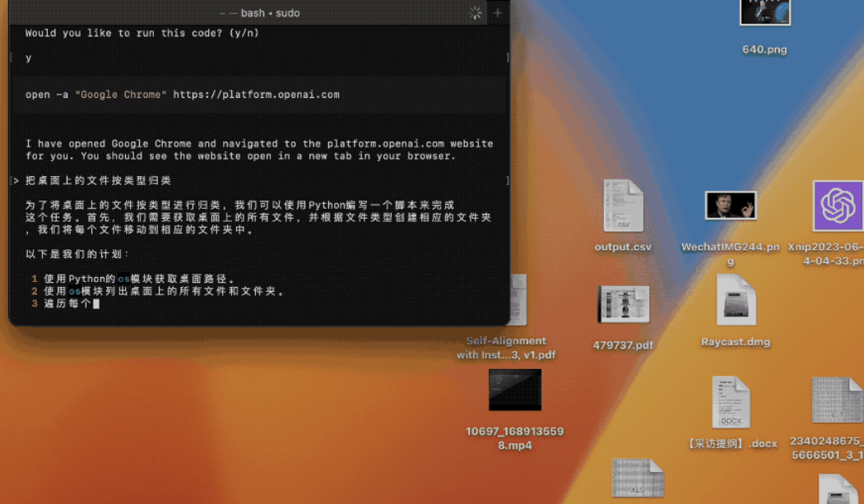864x504 pixels.
Task: Click the "y" response line in the terminal
Action: (29, 58)
